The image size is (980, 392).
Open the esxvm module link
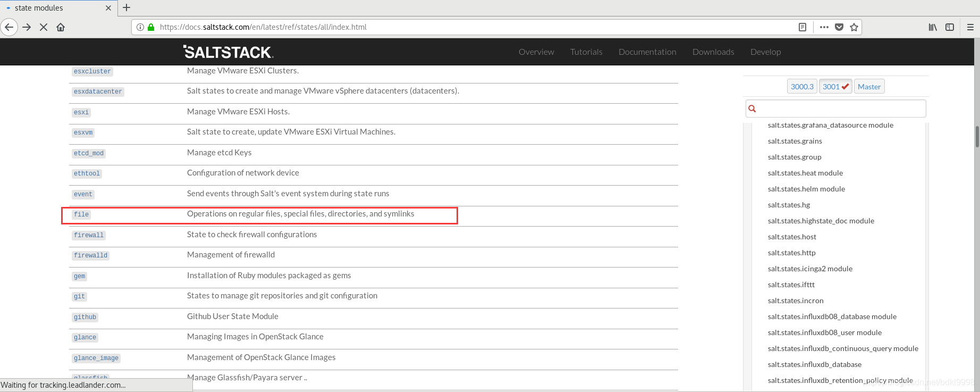click(x=83, y=132)
